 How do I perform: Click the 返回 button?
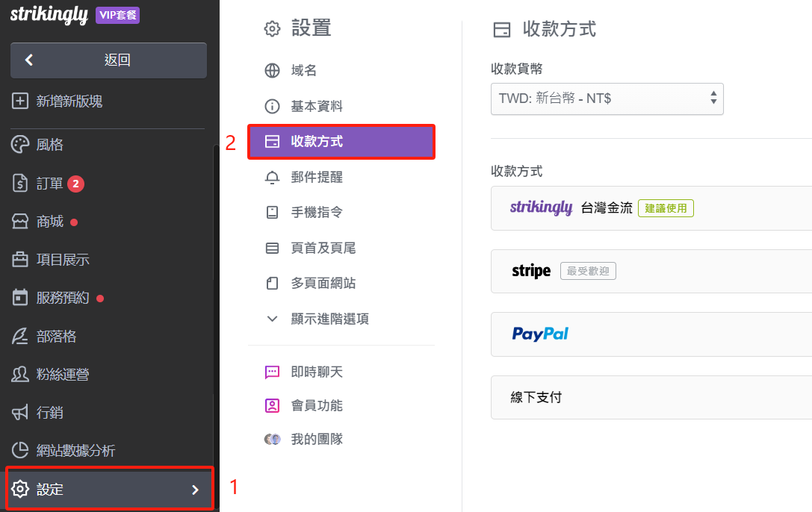[109, 60]
